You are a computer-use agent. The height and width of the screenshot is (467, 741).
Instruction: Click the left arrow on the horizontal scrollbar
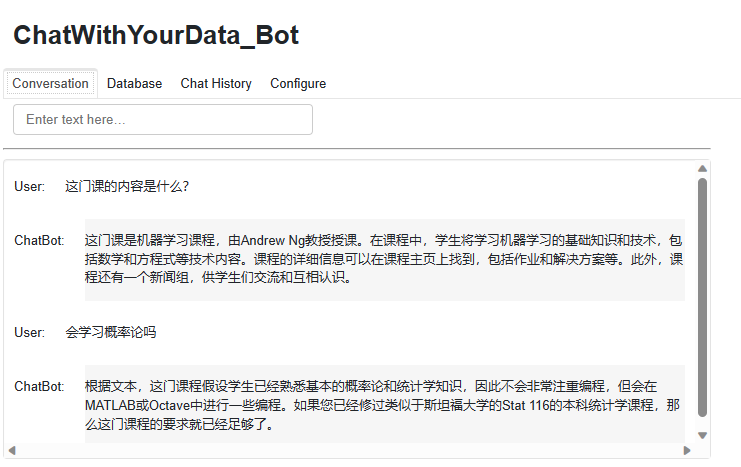tap(11, 451)
